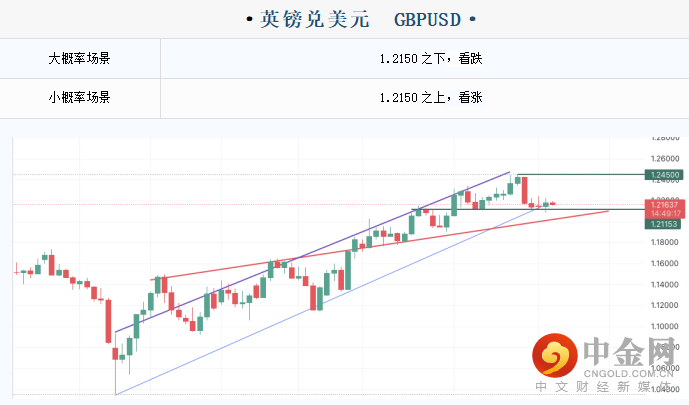The width and height of the screenshot is (689, 405).
Task: Select the 大概率场景 row label
Action: 79,59
